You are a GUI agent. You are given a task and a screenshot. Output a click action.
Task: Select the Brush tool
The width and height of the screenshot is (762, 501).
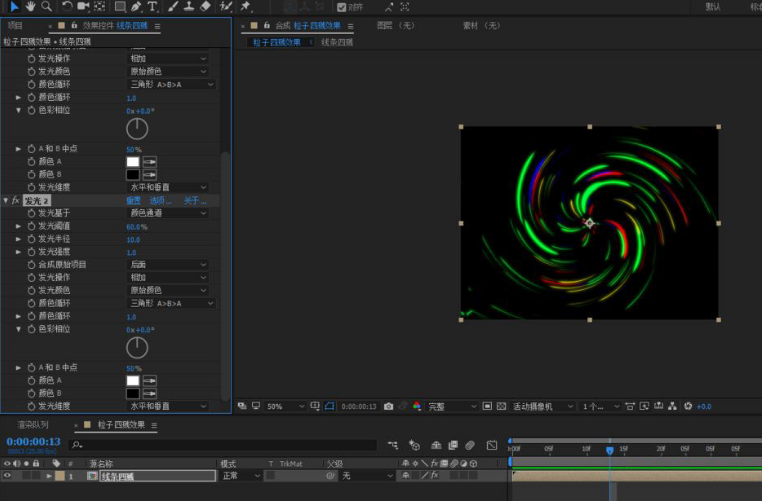pyautogui.click(x=173, y=6)
